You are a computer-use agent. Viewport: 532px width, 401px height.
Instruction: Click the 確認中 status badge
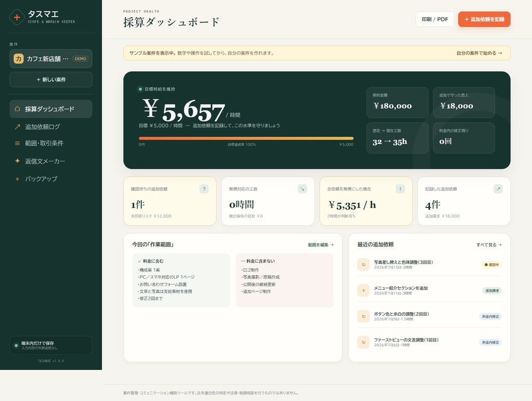pos(491,265)
